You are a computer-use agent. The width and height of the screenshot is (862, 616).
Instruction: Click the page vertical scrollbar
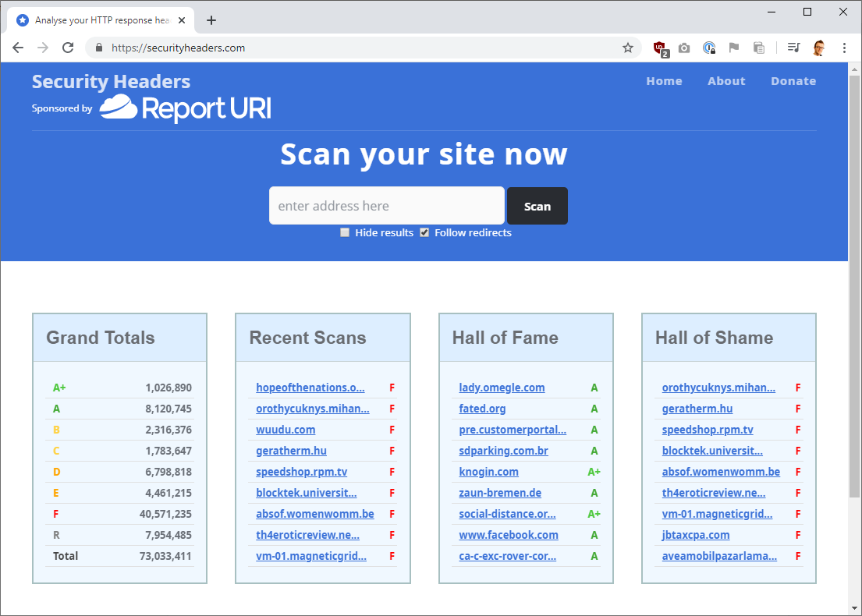(x=854, y=312)
